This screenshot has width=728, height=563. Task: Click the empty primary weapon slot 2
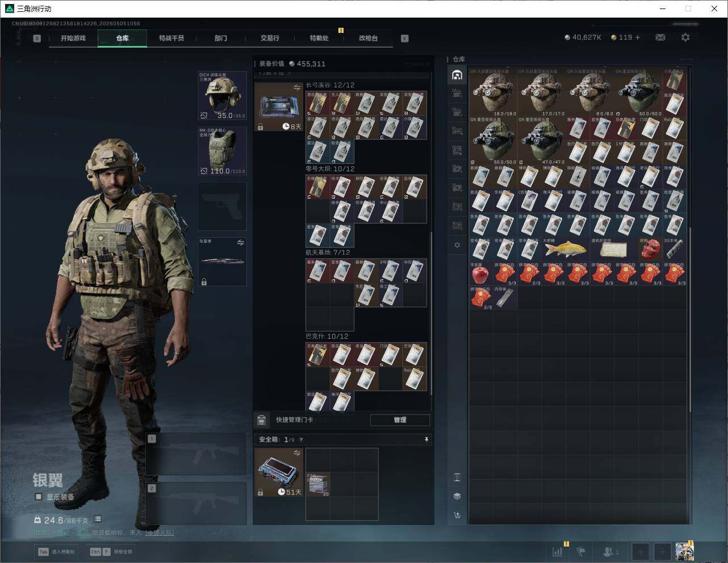196,503
